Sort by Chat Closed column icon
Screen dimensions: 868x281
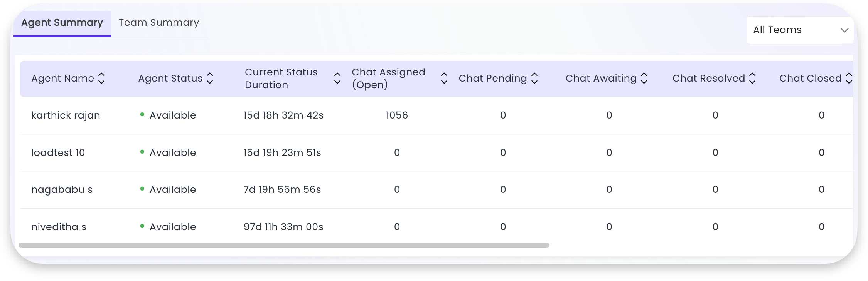pyautogui.click(x=849, y=79)
